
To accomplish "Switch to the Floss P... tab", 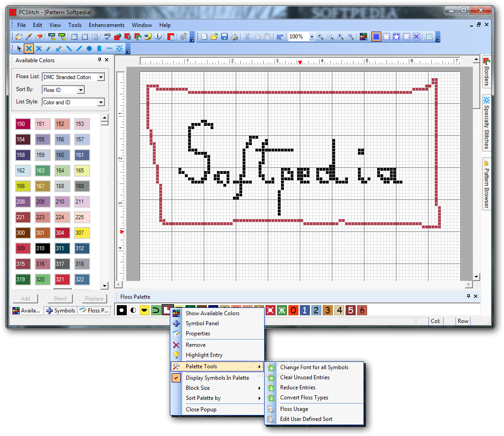I will tap(94, 311).
